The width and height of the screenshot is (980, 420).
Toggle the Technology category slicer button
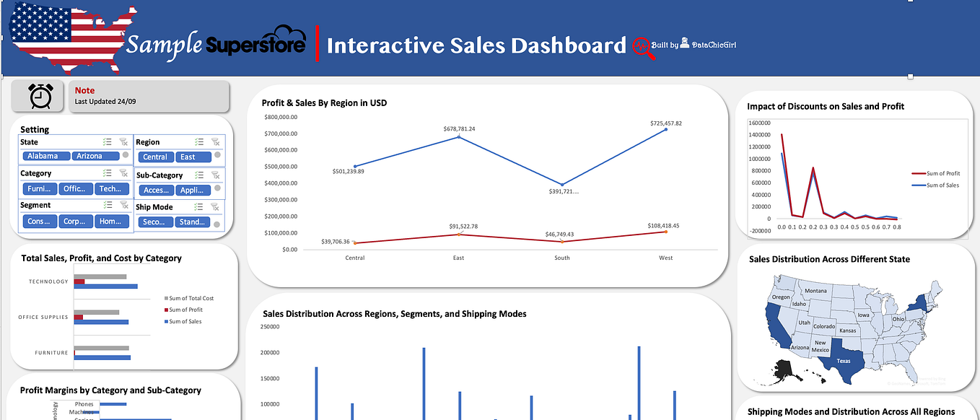pyautogui.click(x=110, y=188)
